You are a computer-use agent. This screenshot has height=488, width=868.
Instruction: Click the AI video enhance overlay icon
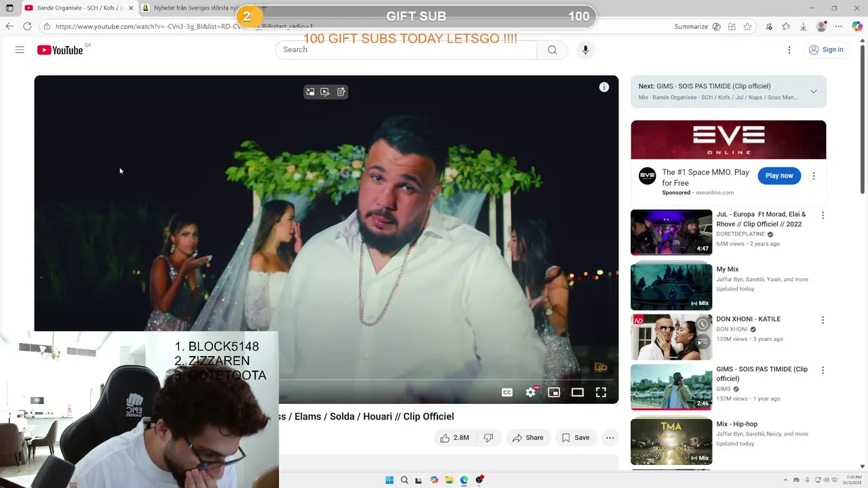(x=325, y=91)
